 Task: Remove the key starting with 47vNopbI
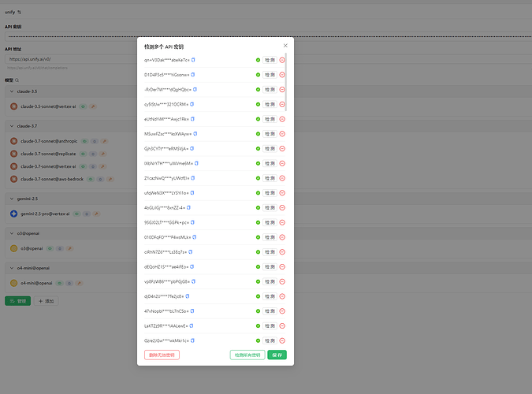point(282,311)
